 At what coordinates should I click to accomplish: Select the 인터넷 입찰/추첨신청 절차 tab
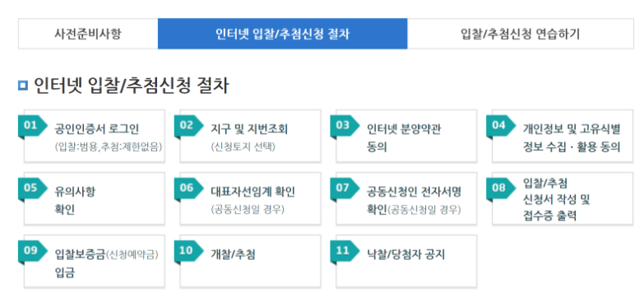point(283,34)
